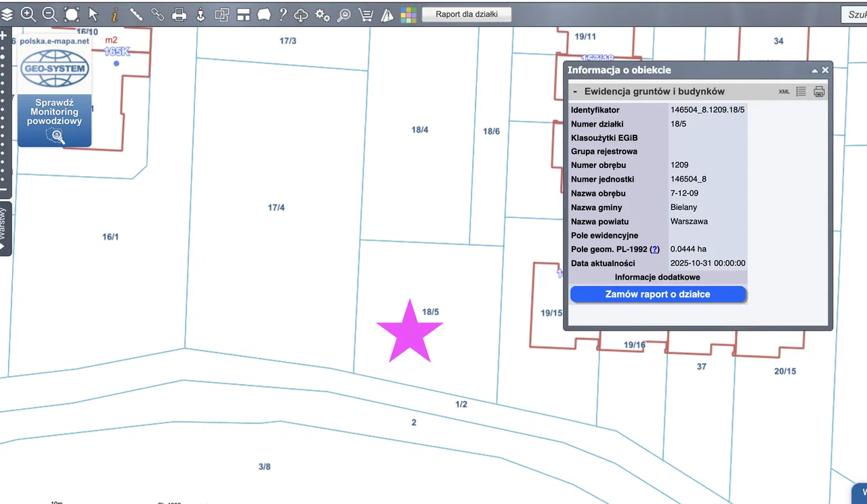Export parcel data using the XML icon
Viewport: 867px width, 504px height.
click(784, 91)
